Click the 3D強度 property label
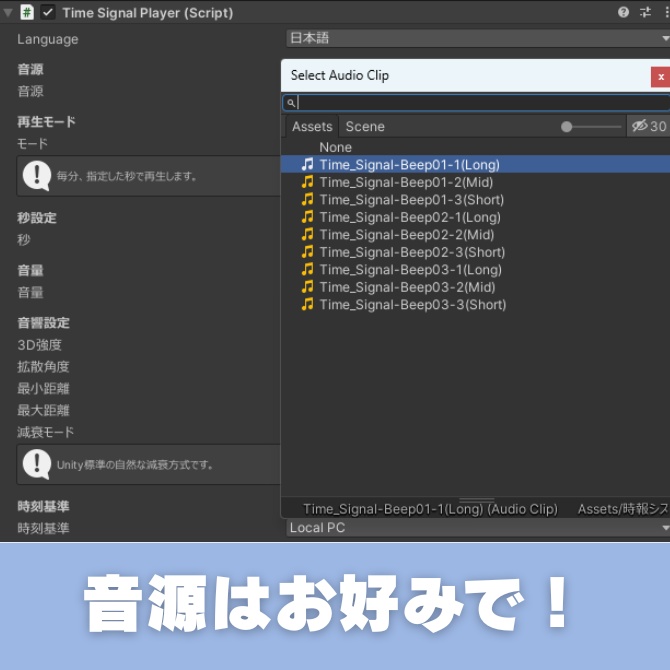 (39, 345)
